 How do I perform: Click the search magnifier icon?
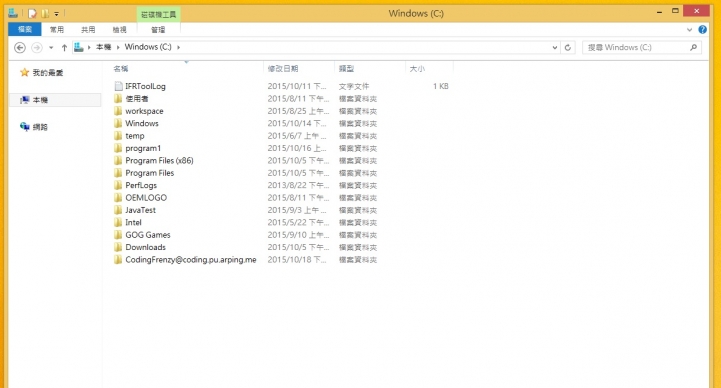[693, 47]
